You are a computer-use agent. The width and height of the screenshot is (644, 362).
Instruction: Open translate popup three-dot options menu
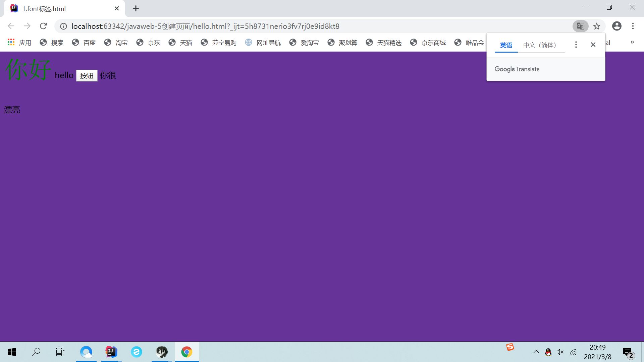click(x=576, y=45)
